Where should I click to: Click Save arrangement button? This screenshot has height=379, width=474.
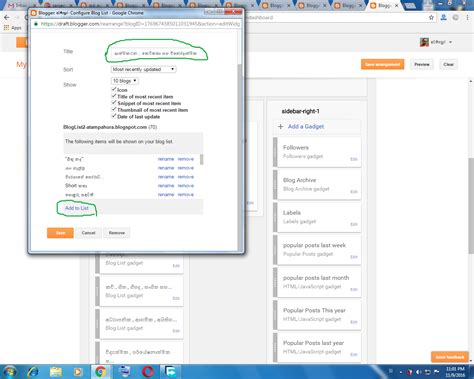click(382, 64)
